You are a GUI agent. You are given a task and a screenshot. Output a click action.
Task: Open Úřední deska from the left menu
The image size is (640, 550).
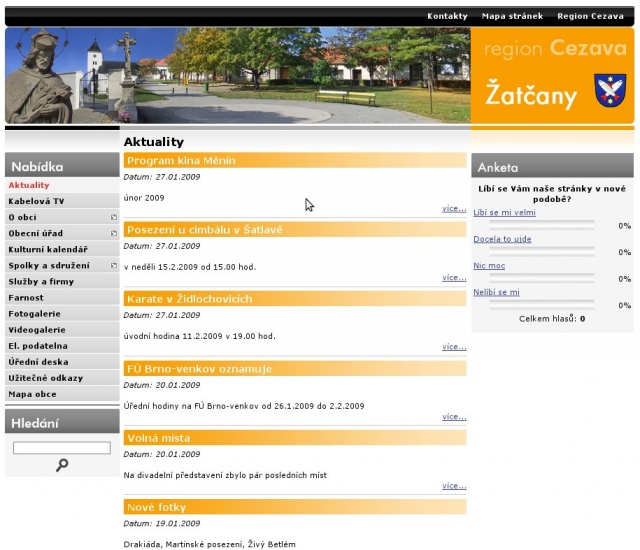click(39, 362)
